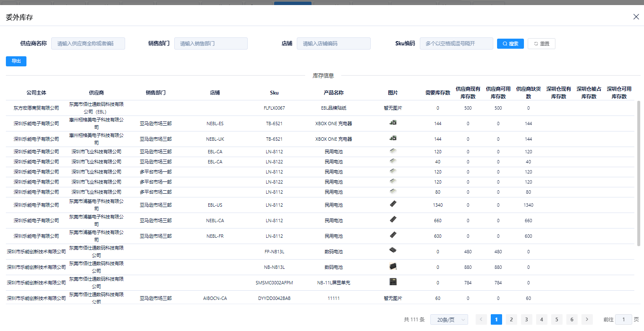Focus the sales department input field
The height and width of the screenshot is (331, 644).
[x=211, y=44]
